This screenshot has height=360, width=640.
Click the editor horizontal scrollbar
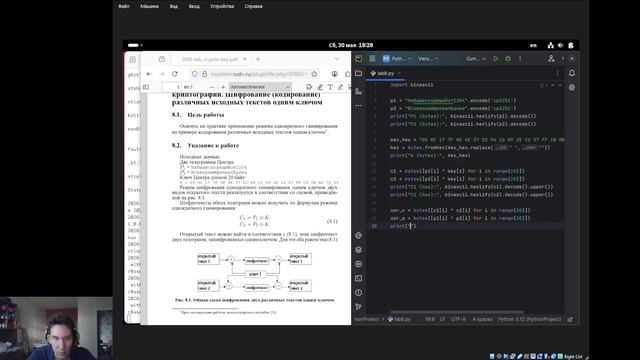[457, 312]
